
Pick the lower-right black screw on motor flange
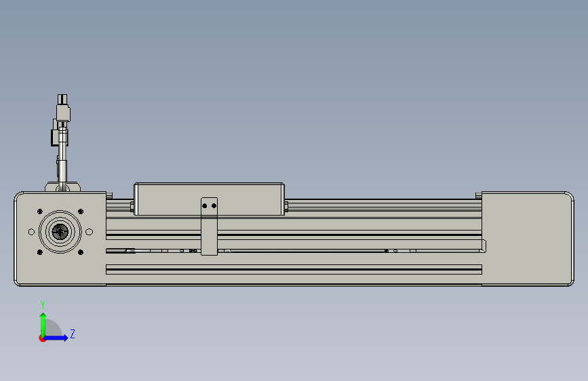tap(81, 252)
